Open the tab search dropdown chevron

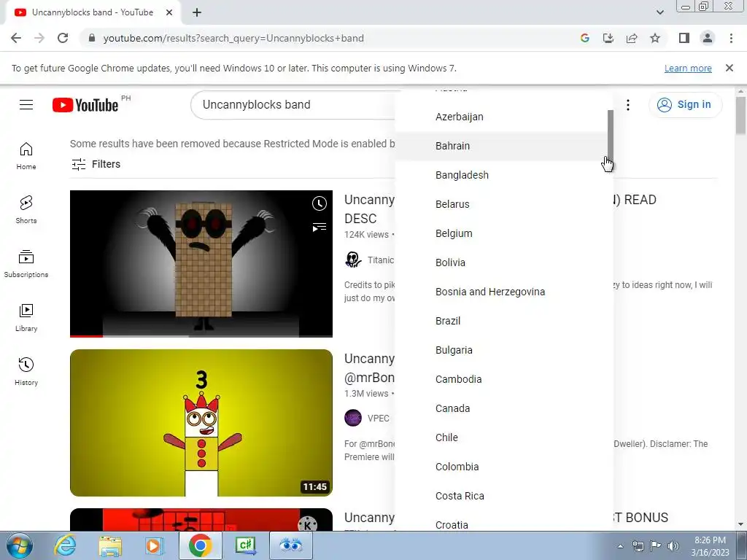point(659,12)
